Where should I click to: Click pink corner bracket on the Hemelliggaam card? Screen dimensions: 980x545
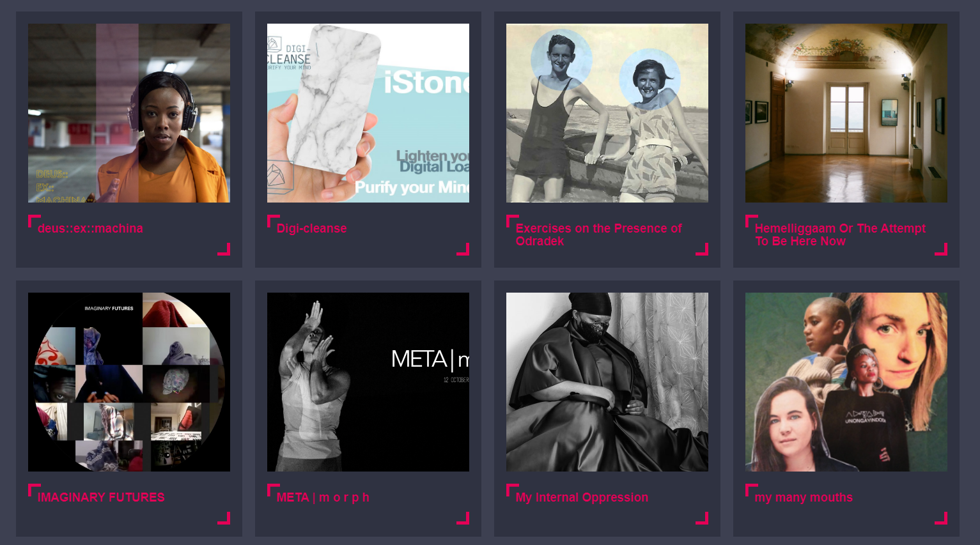click(x=942, y=249)
